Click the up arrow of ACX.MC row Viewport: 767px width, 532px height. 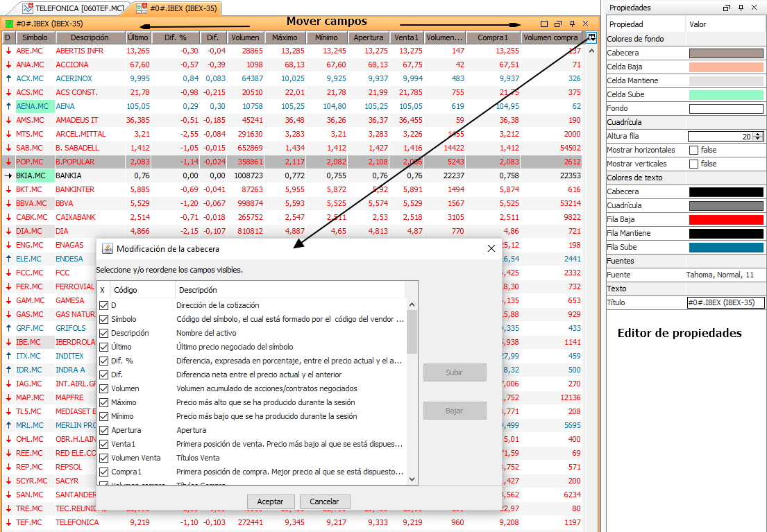pyautogui.click(x=8, y=78)
